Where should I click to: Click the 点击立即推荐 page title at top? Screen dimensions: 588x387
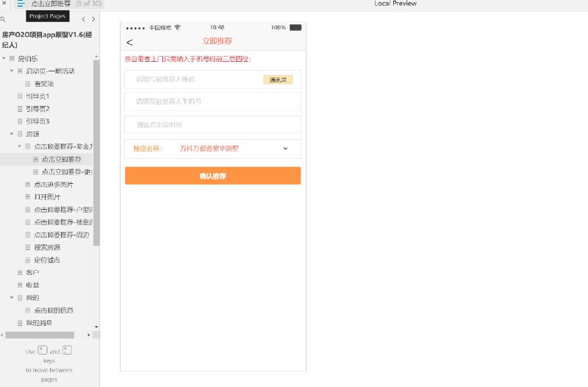click(51, 4)
